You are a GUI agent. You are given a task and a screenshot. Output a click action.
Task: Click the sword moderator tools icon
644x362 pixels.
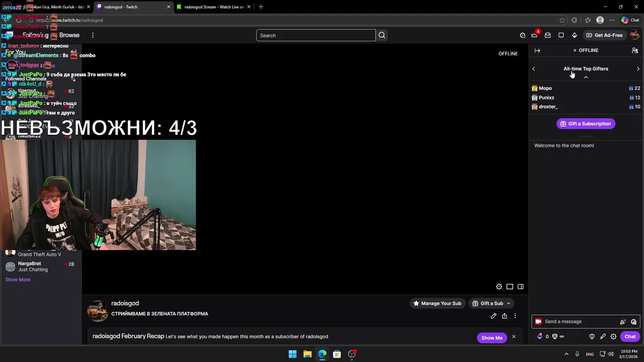pos(603,336)
